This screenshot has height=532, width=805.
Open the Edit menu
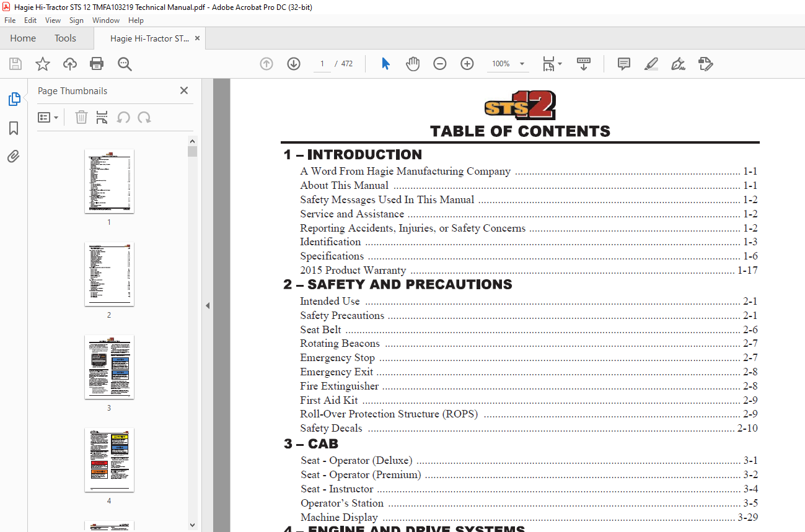[30, 20]
